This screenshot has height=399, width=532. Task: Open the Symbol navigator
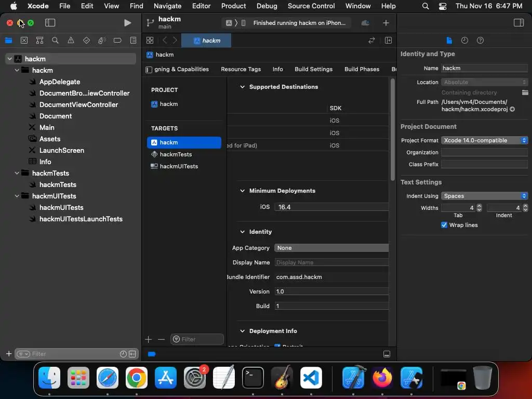click(x=39, y=41)
